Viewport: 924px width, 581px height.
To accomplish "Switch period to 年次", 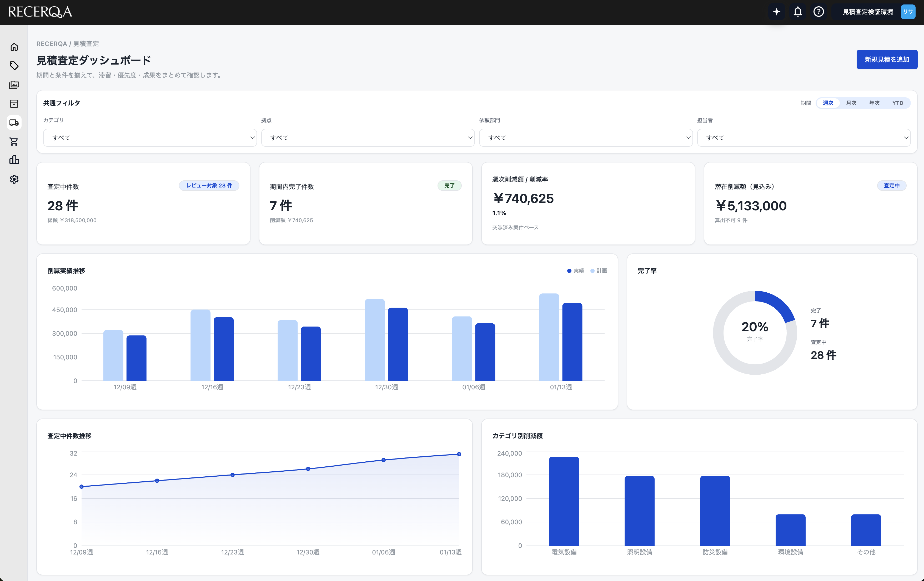I will (874, 103).
